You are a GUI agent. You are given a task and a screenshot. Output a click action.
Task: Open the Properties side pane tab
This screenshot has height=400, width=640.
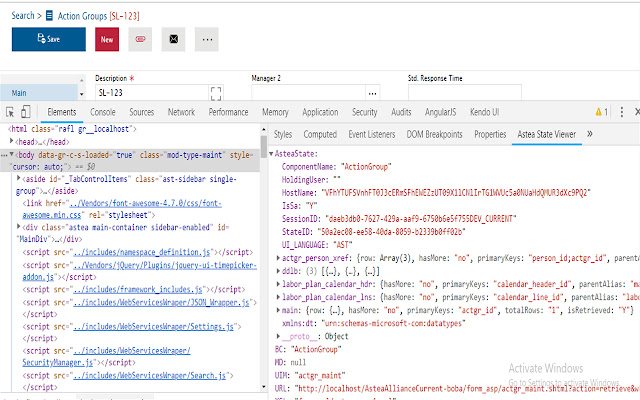[x=490, y=134]
